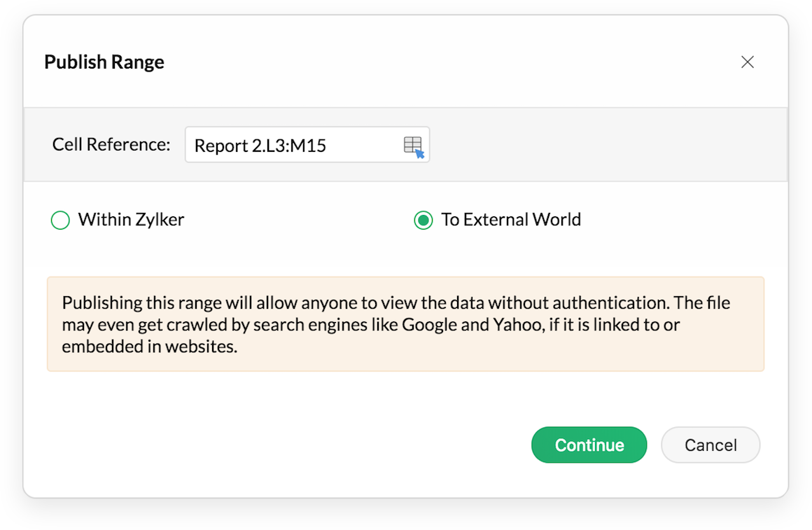Click the "To External World" option label
The width and height of the screenshot is (812, 530).
pos(511,220)
